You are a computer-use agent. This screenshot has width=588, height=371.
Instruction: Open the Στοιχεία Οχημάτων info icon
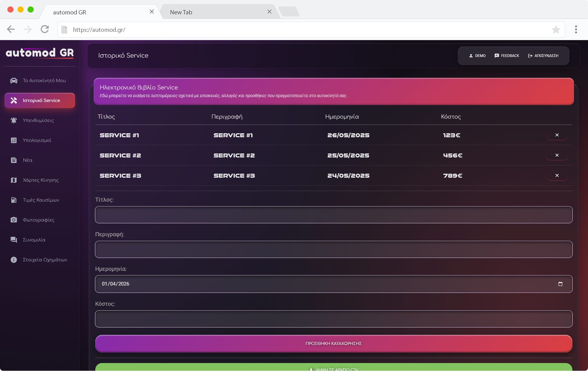[14, 260]
